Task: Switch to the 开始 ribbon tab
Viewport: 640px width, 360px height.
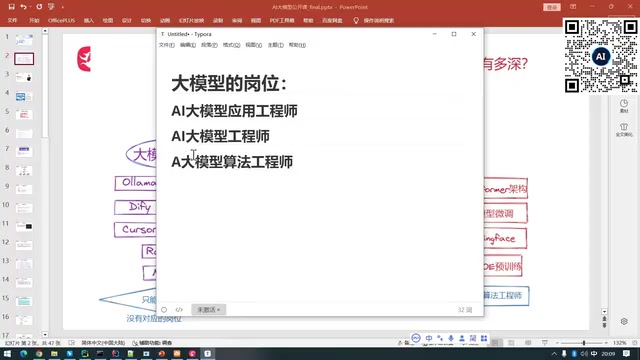Action: point(34,20)
